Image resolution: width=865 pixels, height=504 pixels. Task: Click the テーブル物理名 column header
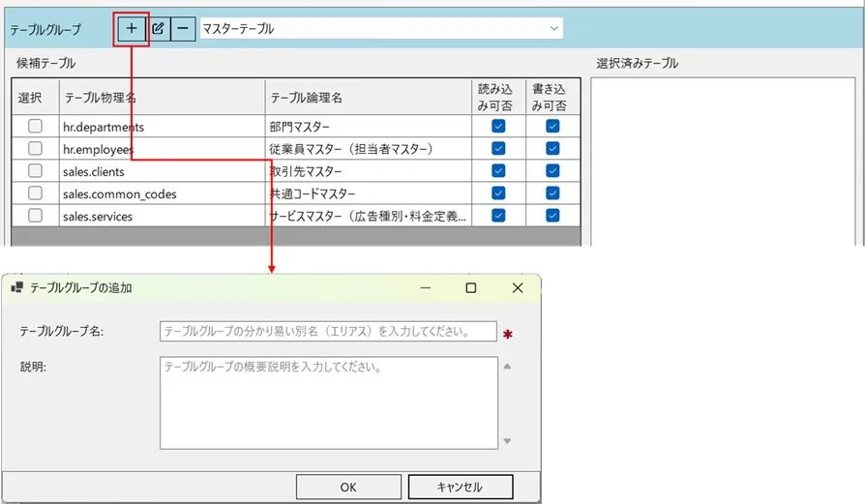point(163,97)
